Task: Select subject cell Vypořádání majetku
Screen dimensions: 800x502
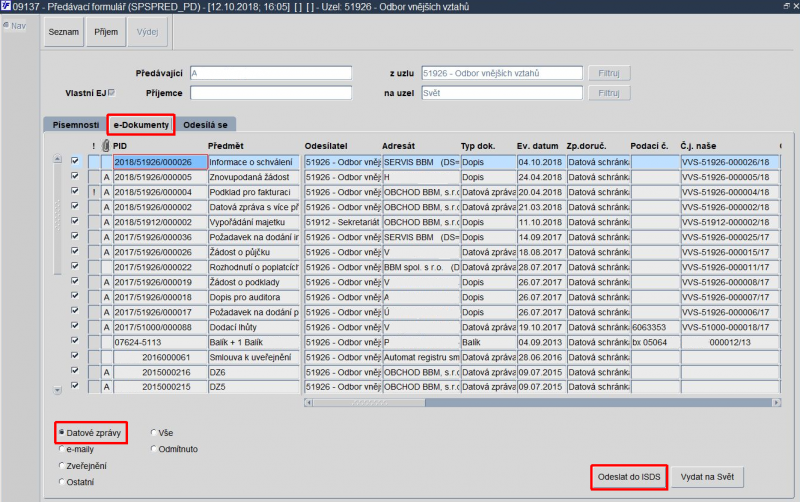Action: click(x=254, y=222)
